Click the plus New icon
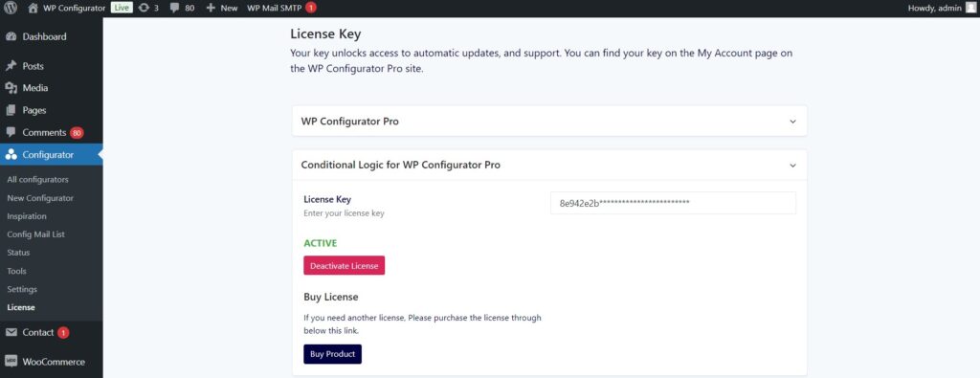 (x=210, y=8)
